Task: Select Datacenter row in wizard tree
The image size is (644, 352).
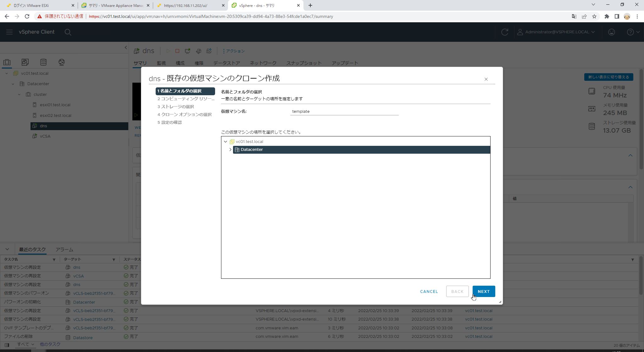Action: (362, 150)
